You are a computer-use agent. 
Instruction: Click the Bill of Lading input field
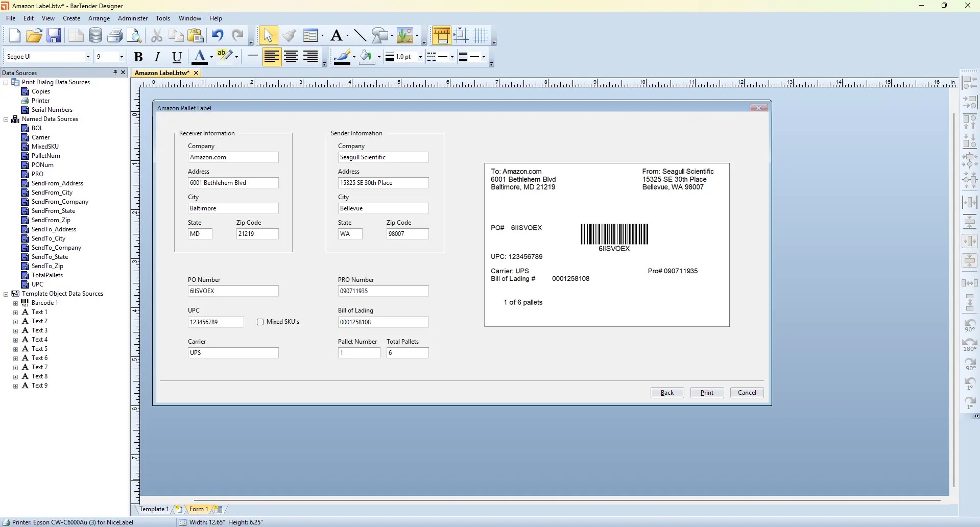(x=383, y=322)
